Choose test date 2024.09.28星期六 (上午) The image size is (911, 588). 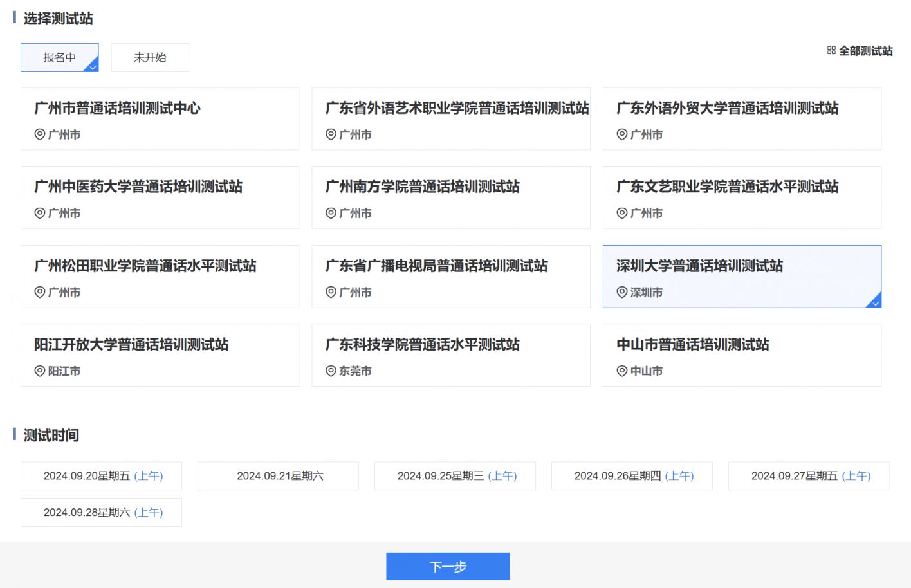pyautogui.click(x=101, y=512)
